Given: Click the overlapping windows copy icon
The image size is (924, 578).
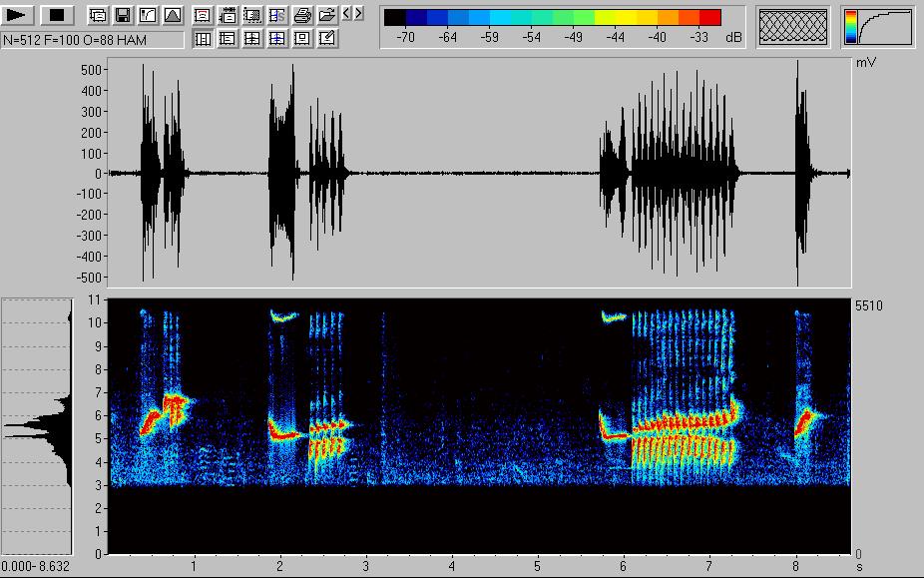Looking at the screenshot, I should coord(97,15).
